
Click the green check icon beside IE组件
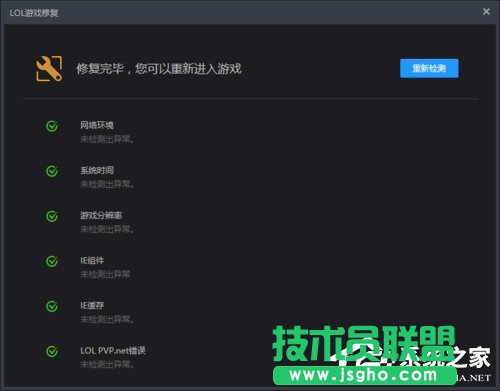point(52,261)
